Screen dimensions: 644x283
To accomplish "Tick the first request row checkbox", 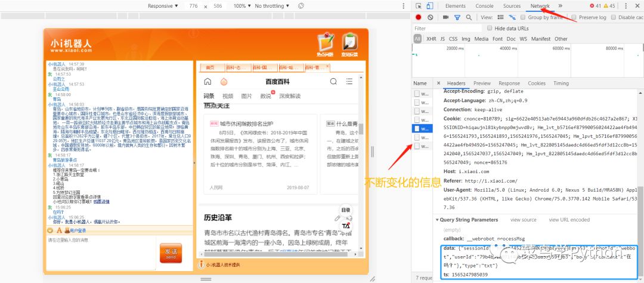I will pyautogui.click(x=417, y=93).
